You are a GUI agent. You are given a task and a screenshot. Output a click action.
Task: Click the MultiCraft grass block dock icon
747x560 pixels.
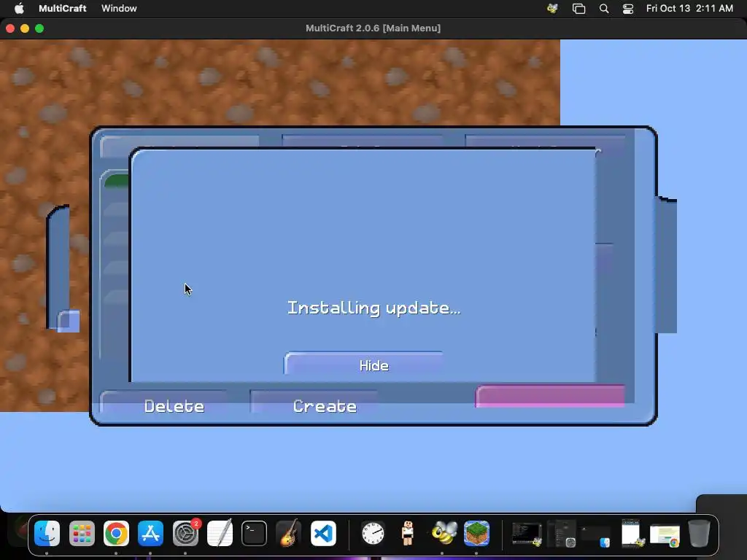click(x=476, y=533)
